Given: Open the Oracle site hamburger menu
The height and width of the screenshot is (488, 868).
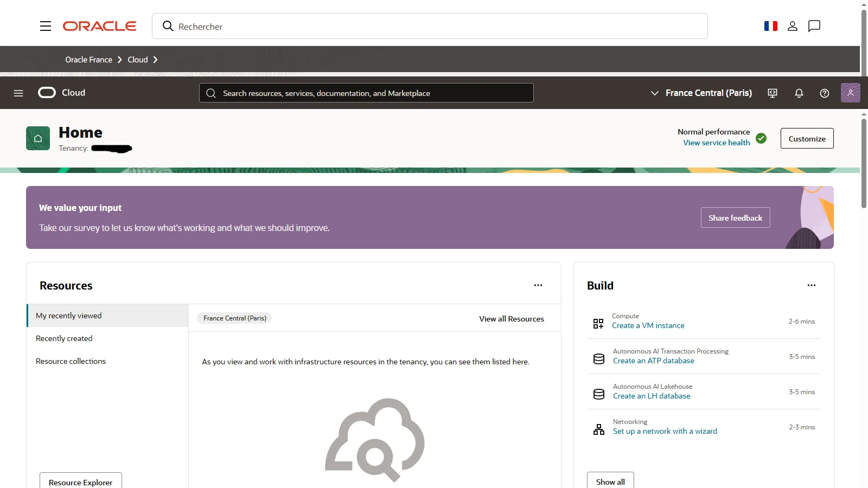Looking at the screenshot, I should pos(46,26).
